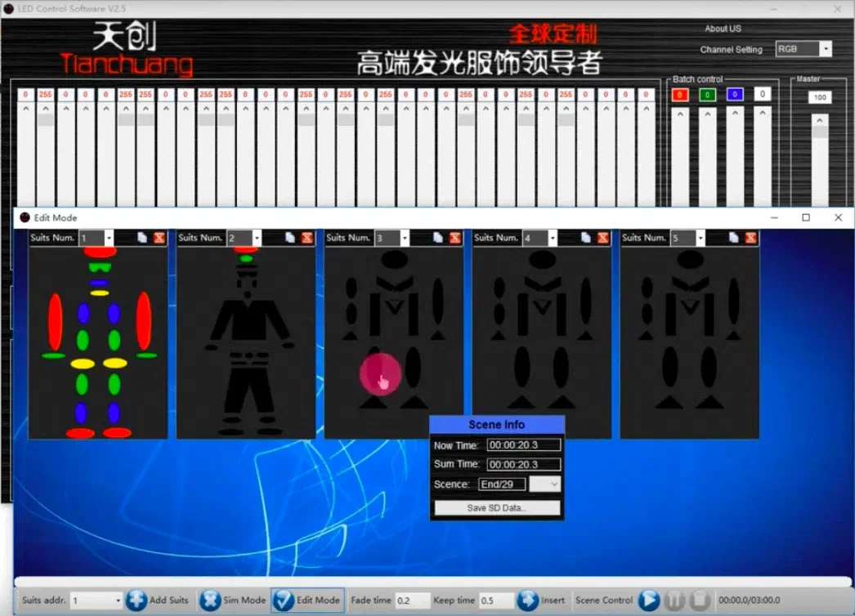
Task: Click blue Batch control slider up arrow
Action: 735,114
